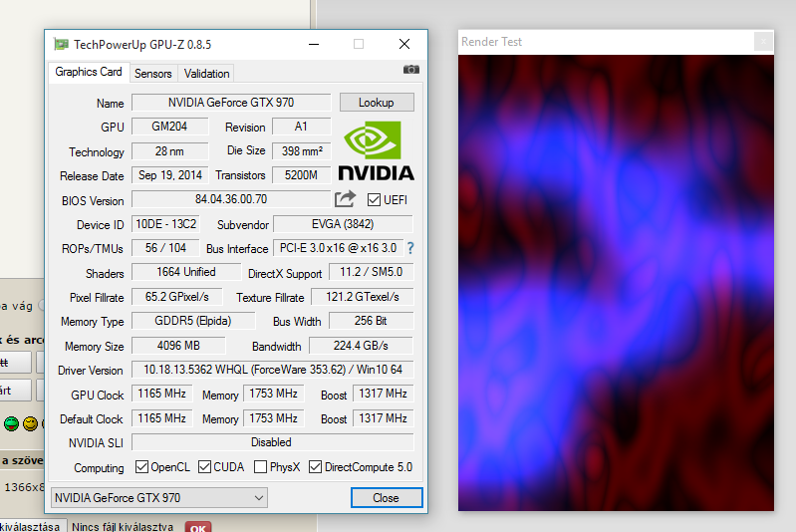Image resolution: width=796 pixels, height=532 pixels.
Task: Click the ROPs/TMUs value 56 / 104
Action: click(x=165, y=248)
